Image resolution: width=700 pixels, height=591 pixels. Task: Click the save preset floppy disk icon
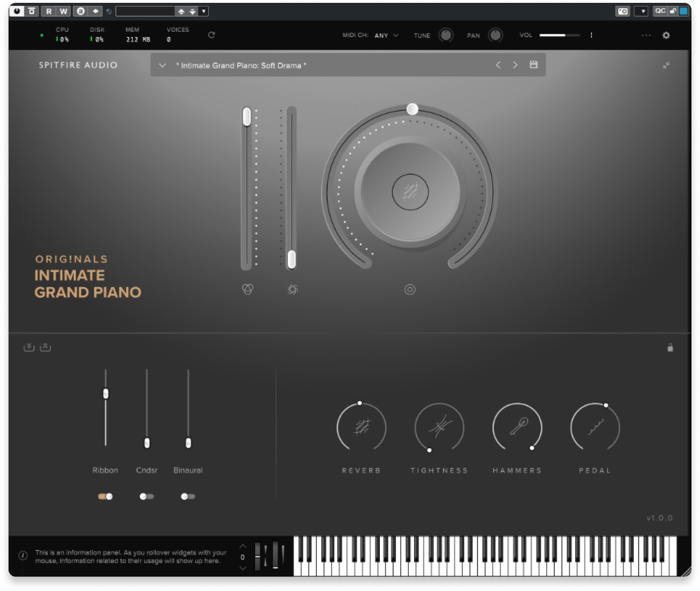(534, 65)
